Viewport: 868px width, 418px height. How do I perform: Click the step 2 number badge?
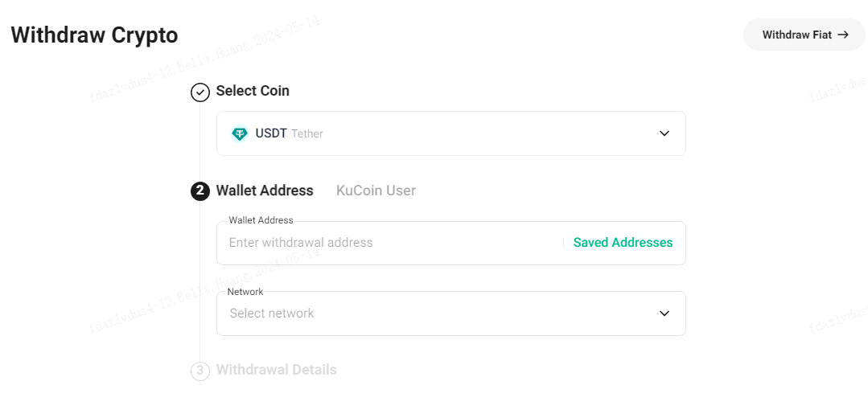(x=200, y=191)
